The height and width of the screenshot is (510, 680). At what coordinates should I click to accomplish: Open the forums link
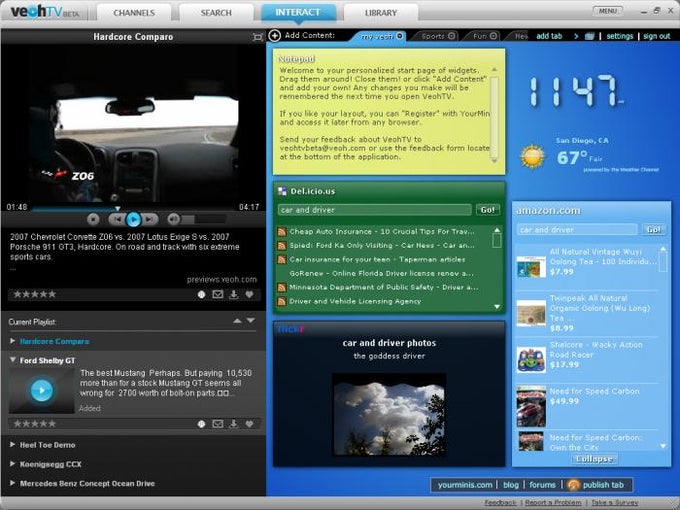[x=542, y=485]
